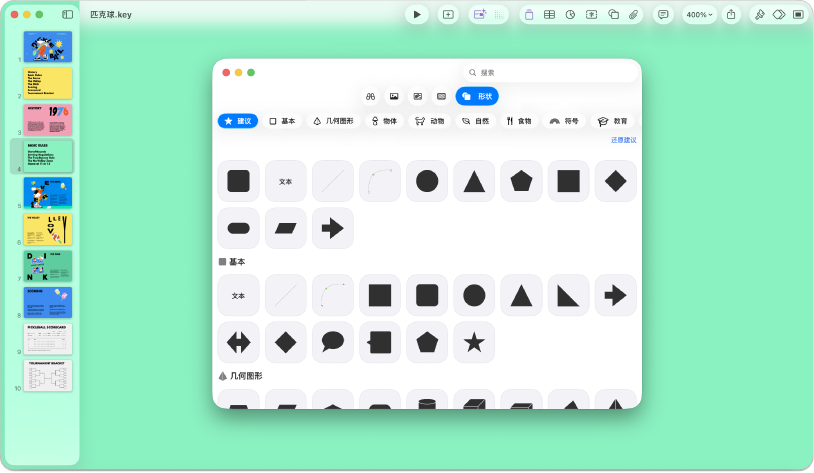Open slide 2 yellow thumbnail

pyautogui.click(x=48, y=83)
